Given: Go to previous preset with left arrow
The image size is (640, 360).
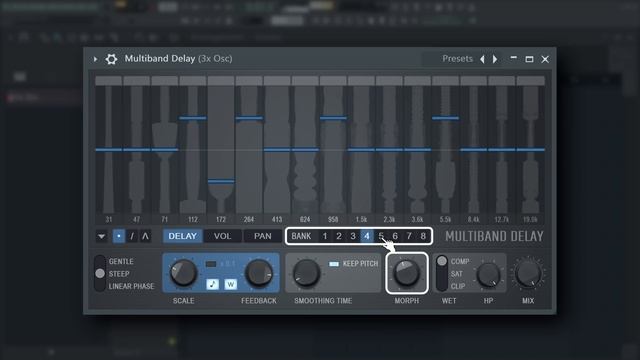Looking at the screenshot, I should point(482,59).
